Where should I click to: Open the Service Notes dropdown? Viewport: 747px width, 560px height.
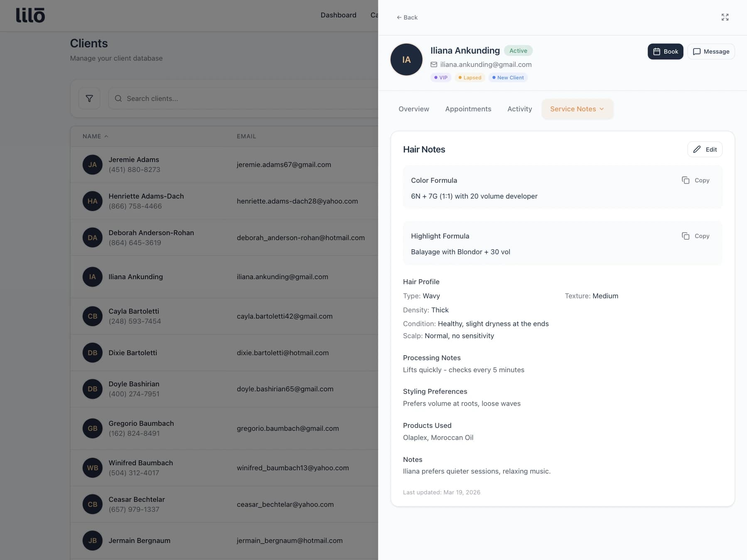tap(577, 109)
